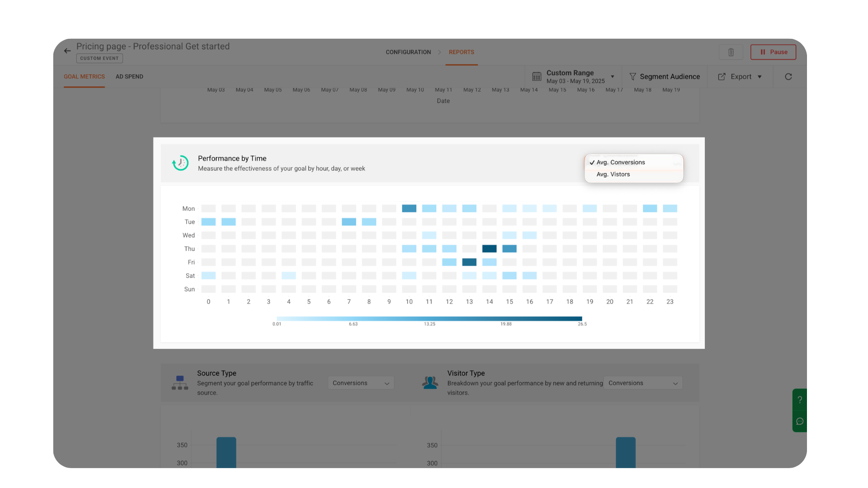Image resolution: width=868 pixels, height=488 pixels.
Task: Open Visitor Type Conversions dropdown
Action: (643, 383)
